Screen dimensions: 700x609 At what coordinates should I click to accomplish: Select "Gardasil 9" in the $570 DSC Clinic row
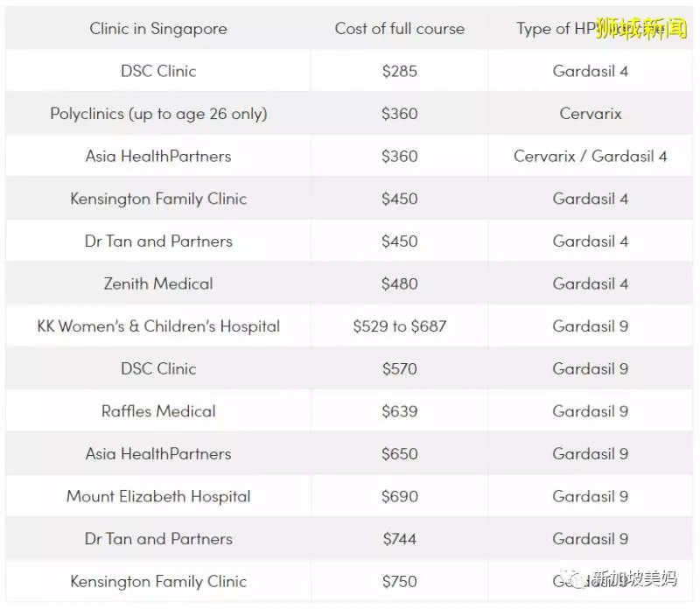590,369
